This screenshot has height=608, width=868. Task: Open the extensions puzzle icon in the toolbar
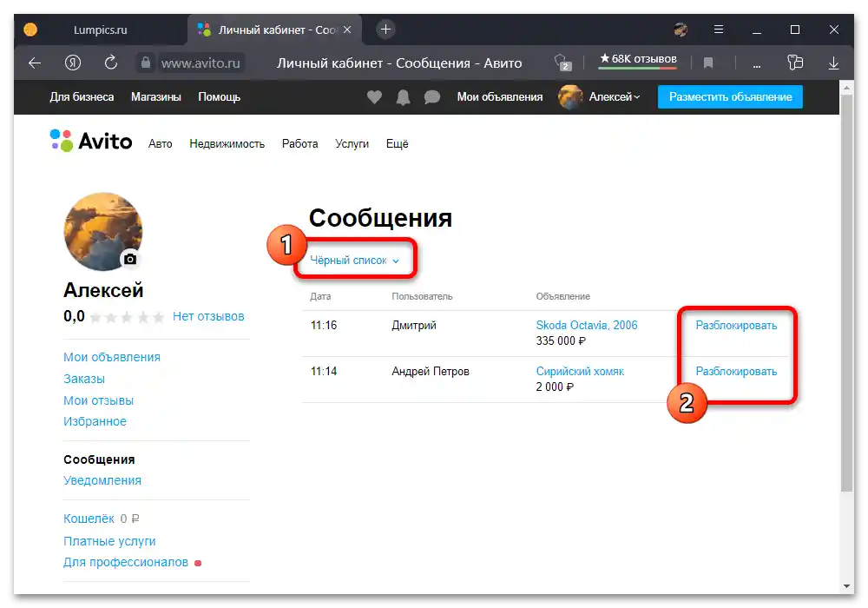click(x=795, y=63)
